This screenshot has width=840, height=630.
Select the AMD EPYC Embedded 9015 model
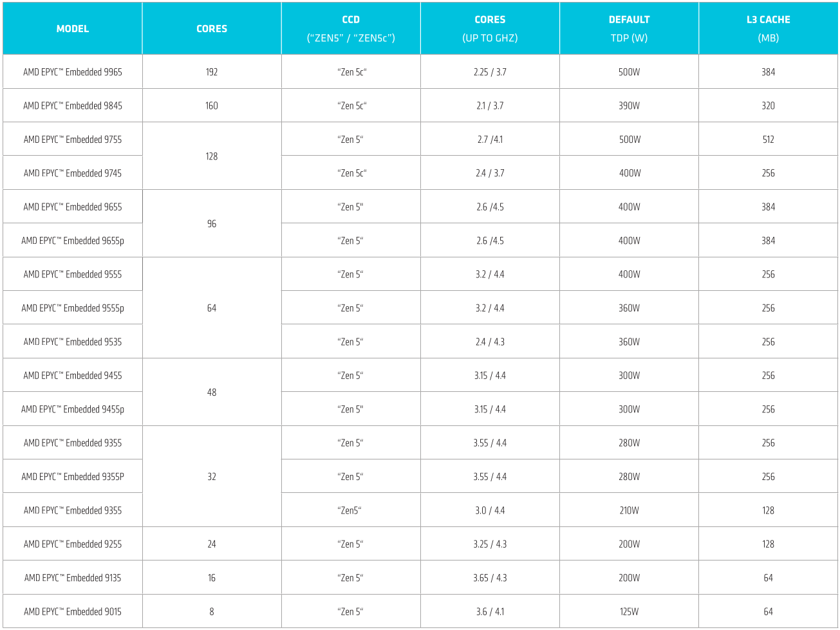(73, 611)
